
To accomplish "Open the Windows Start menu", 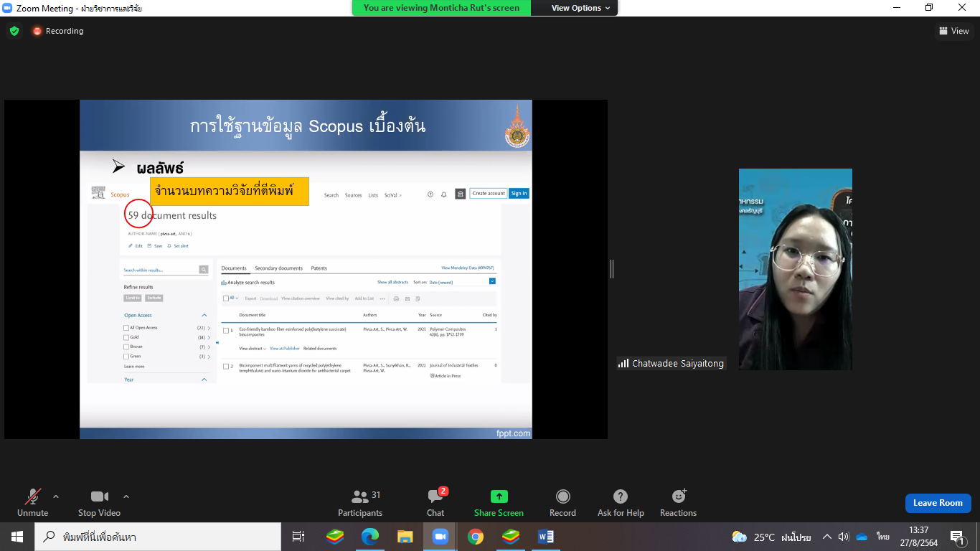I will (17, 537).
